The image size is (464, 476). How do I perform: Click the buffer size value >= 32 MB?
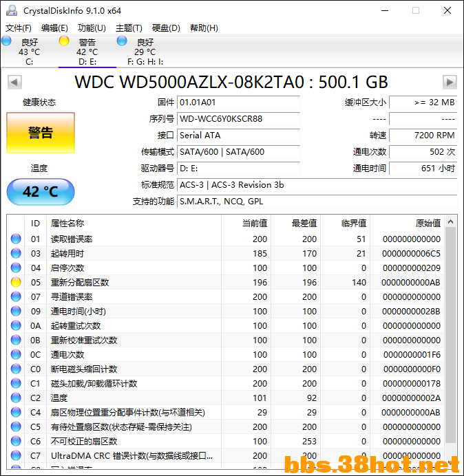coord(423,102)
